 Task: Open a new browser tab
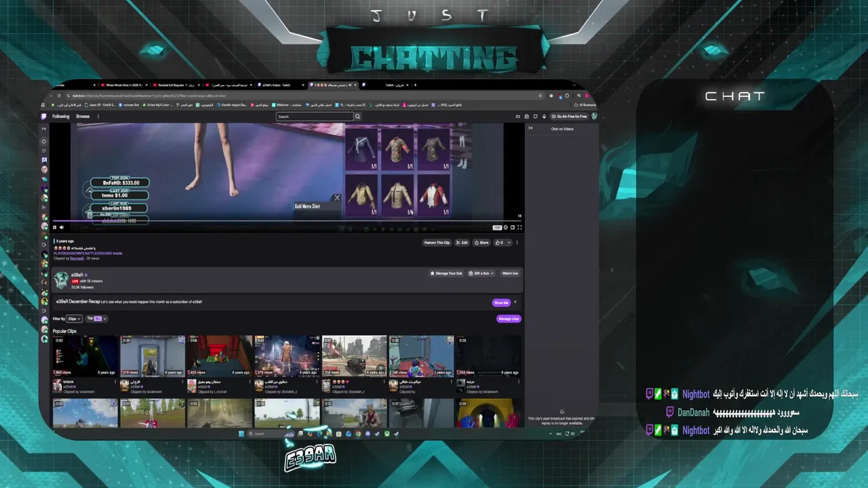pyautogui.click(x=415, y=85)
